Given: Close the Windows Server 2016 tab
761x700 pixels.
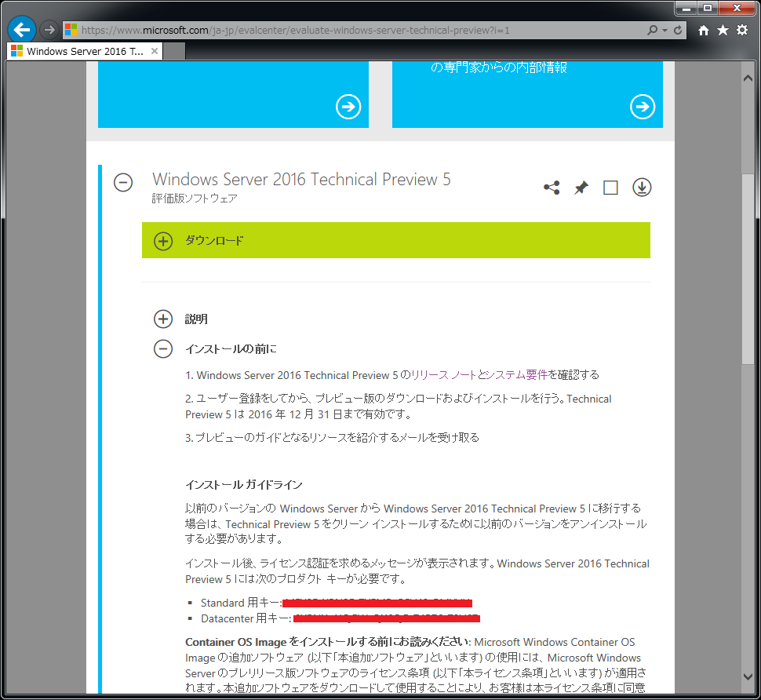Looking at the screenshot, I should [155, 49].
